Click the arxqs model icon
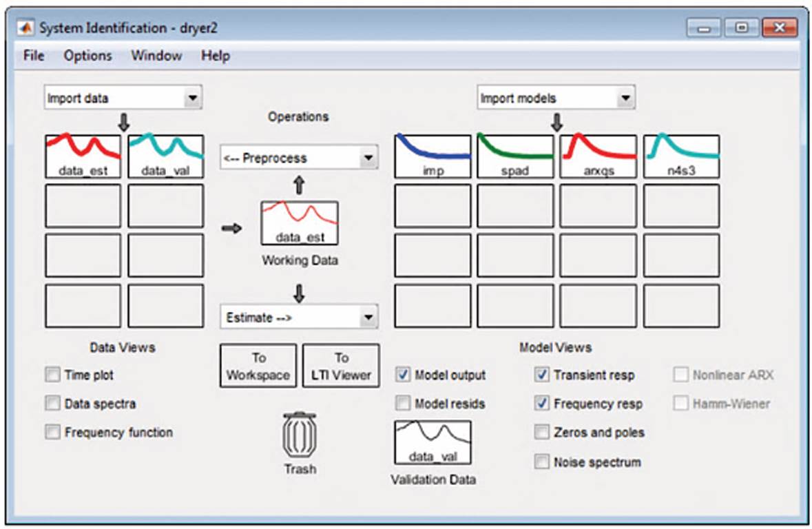Viewport: 812px width, 529px height. (x=598, y=156)
